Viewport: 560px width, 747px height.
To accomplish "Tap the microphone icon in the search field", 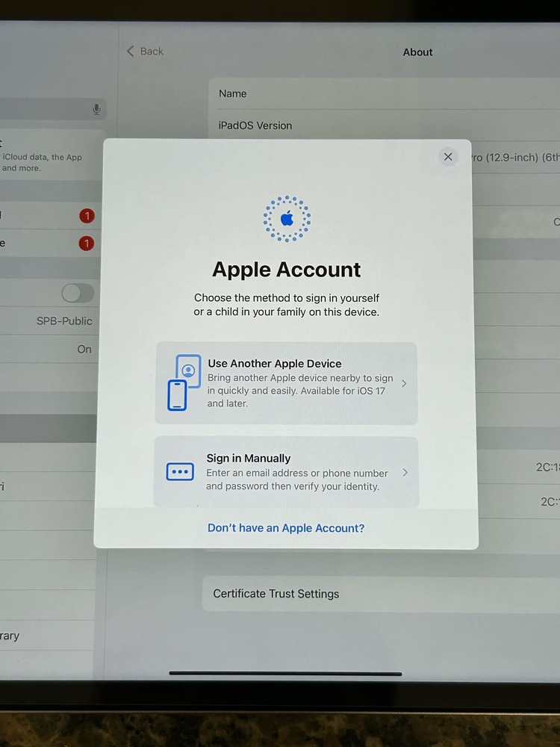I will 96,110.
